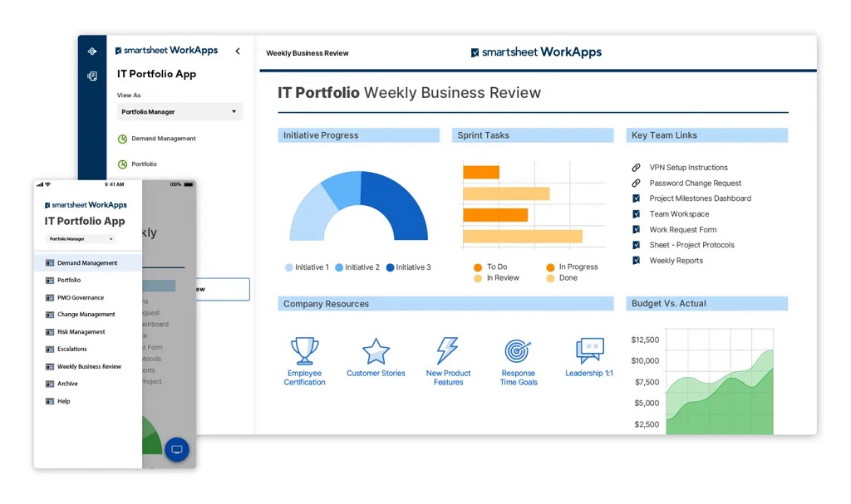The height and width of the screenshot is (504, 851).
Task: Click the Initiative Progress section header
Action: click(358, 135)
